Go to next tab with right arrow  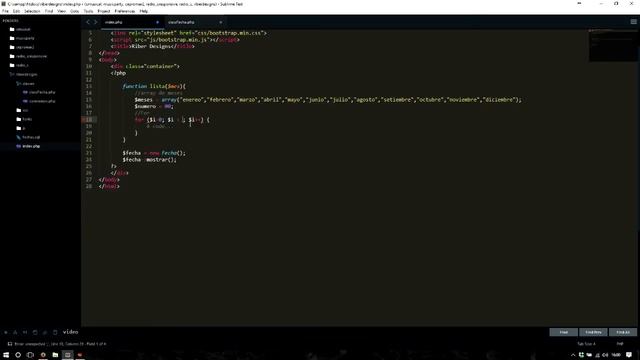click(96, 22)
